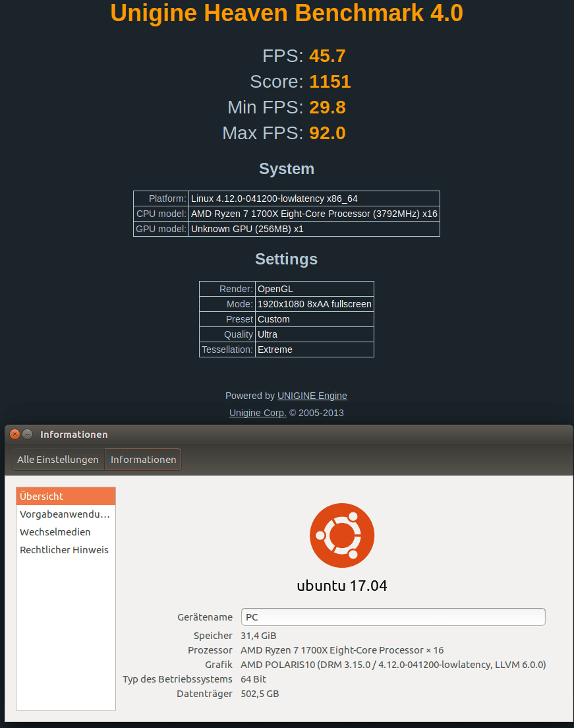Click the Unknown GPU (256MB) x1 cell

click(x=314, y=229)
